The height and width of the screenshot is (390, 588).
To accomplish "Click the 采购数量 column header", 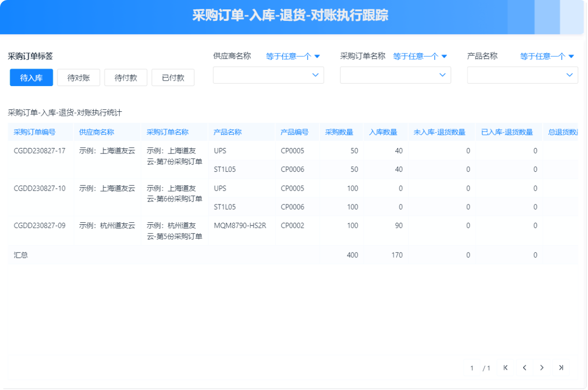I will pos(339,132).
